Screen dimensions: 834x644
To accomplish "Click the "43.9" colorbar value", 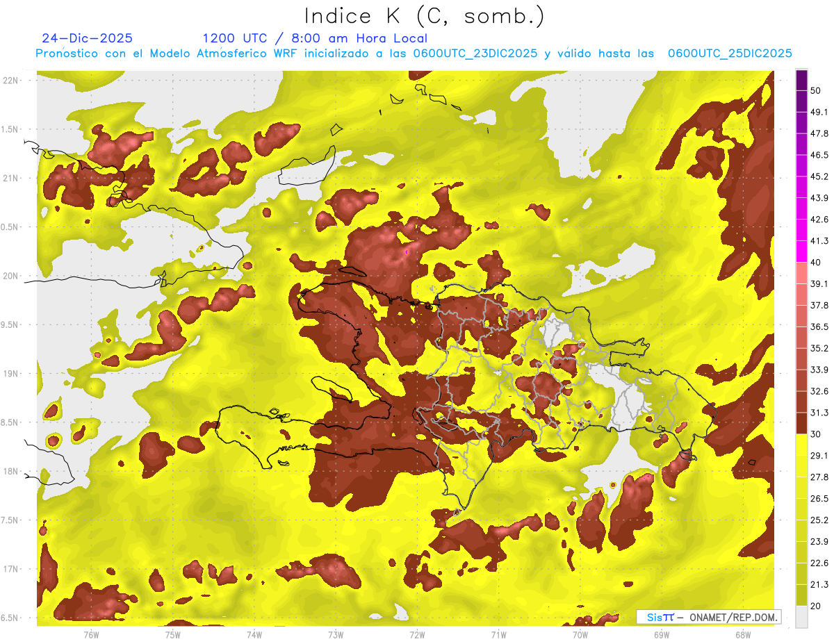I will tap(819, 198).
